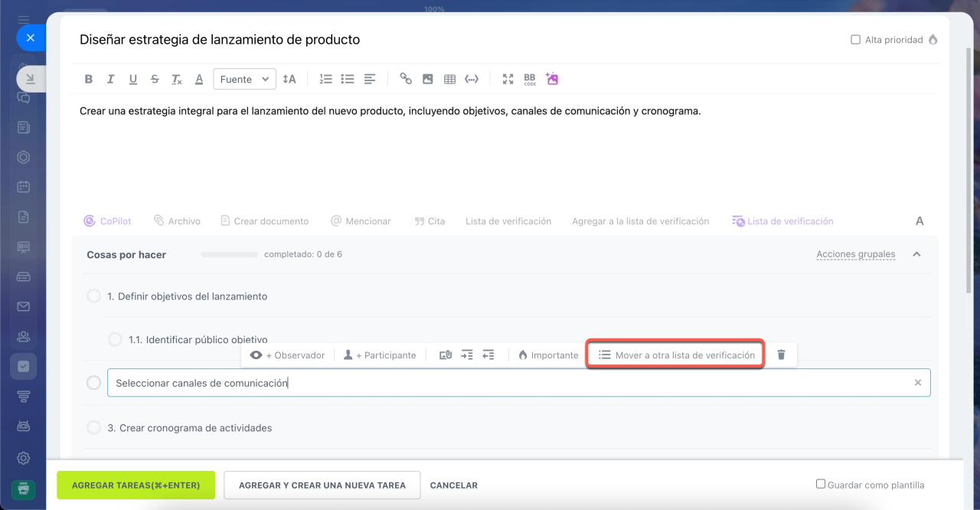Insert a numbered list

[x=325, y=79]
